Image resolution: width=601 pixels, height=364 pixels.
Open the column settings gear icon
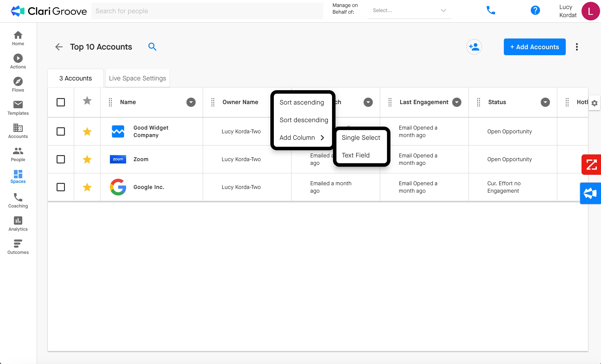[595, 103]
